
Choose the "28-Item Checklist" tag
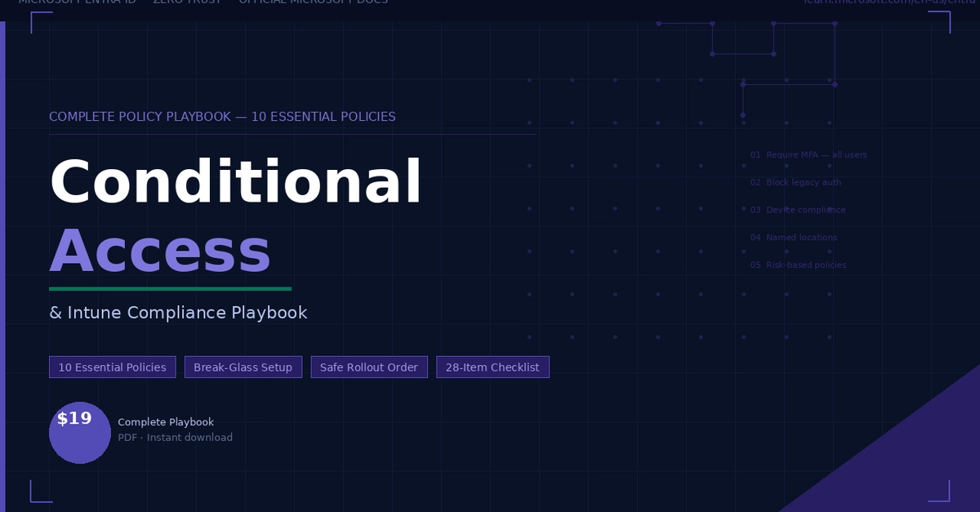click(492, 367)
